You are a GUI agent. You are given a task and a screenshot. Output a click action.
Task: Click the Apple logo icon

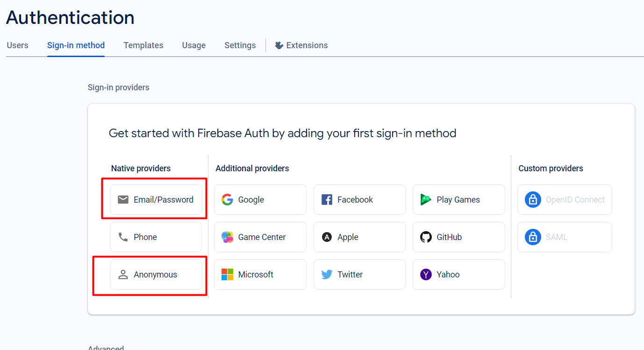click(327, 237)
